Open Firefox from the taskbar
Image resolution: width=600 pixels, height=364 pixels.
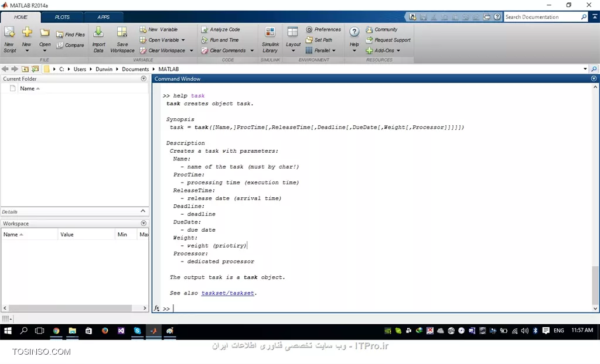click(105, 331)
